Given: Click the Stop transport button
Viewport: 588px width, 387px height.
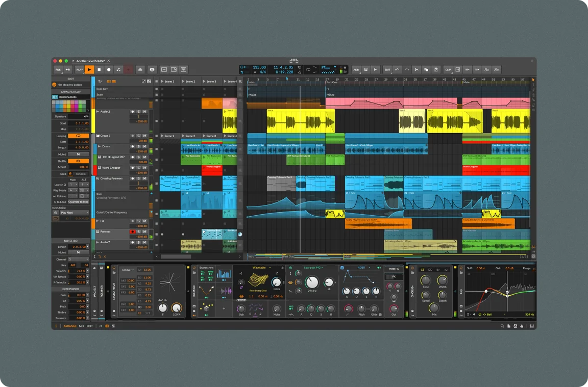Looking at the screenshot, I should (99, 70).
